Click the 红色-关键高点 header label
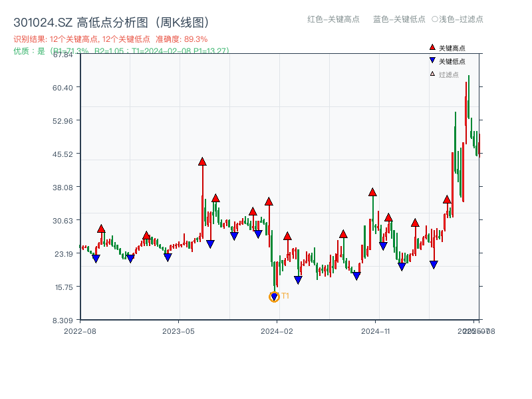The width and height of the screenshot is (532, 399). click(333, 19)
